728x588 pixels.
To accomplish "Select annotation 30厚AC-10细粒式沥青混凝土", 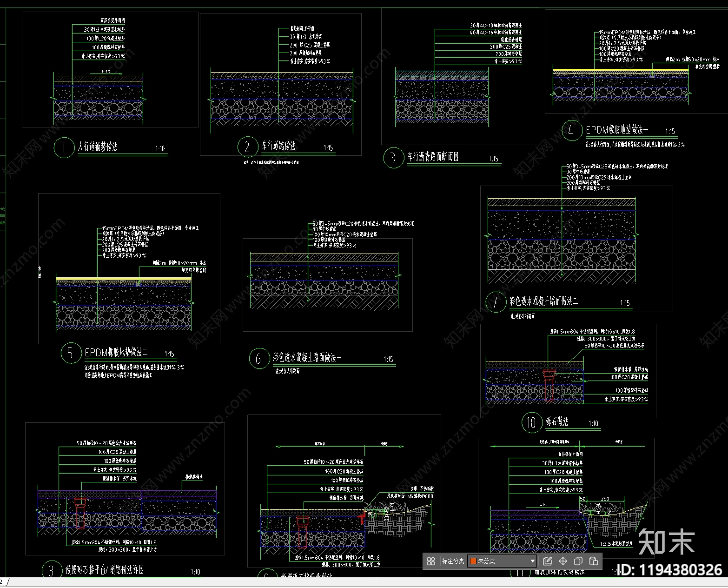I will pyautogui.click(x=496, y=25).
